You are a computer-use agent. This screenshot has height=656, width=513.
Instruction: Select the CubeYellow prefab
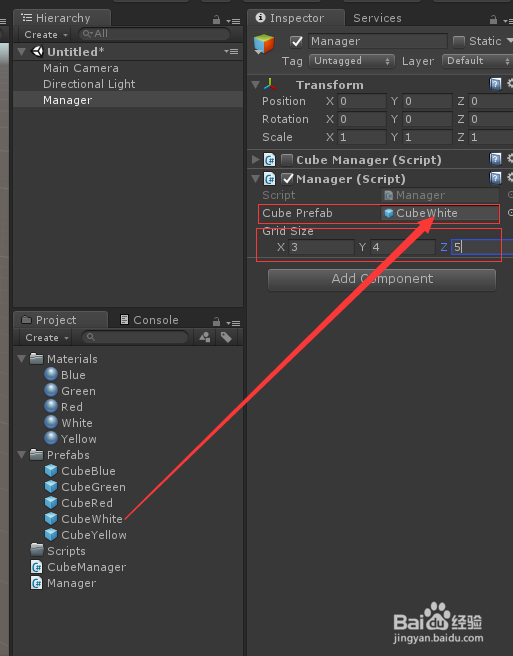point(94,535)
